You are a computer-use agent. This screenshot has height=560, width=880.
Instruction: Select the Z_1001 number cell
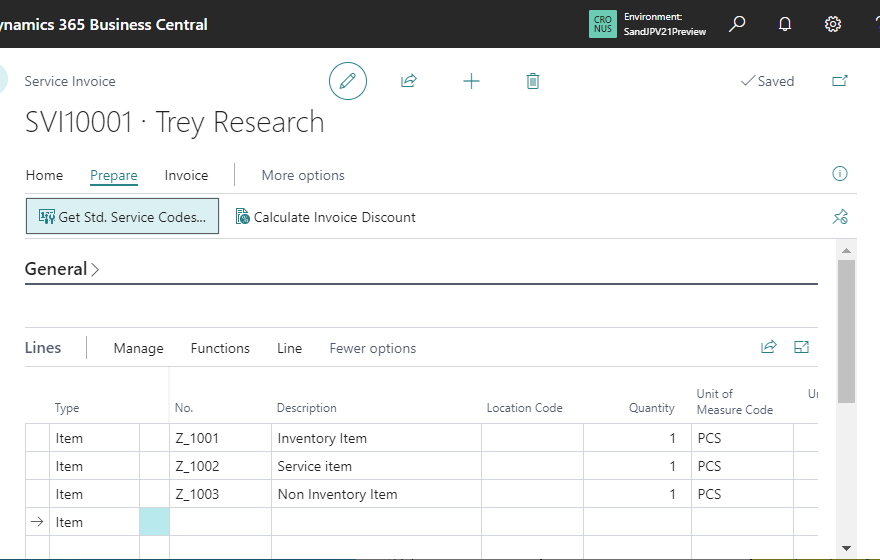pyautogui.click(x=221, y=438)
